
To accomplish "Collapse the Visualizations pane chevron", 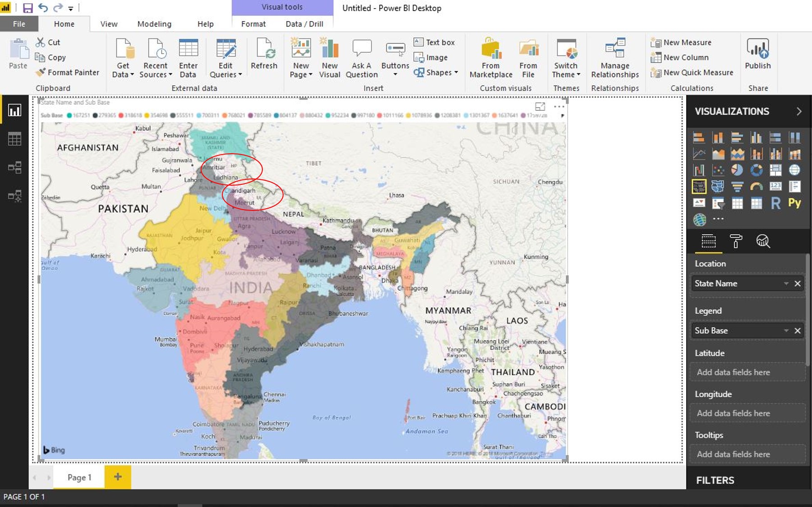I will click(799, 111).
